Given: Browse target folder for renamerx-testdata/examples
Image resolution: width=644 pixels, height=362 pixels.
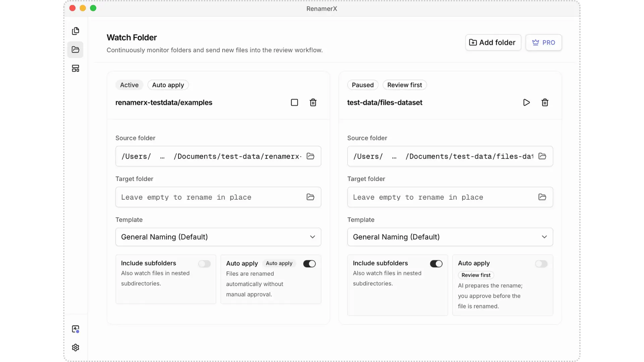Looking at the screenshot, I should tap(311, 197).
